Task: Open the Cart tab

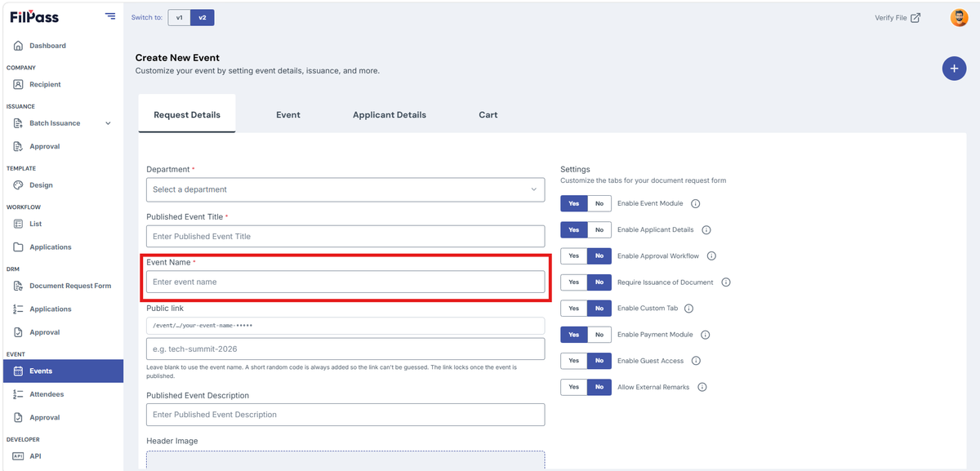Action: pos(488,115)
